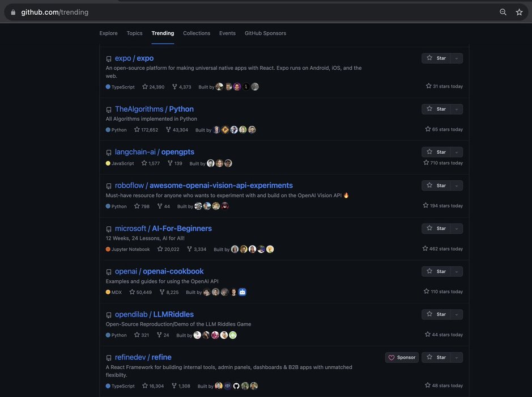Open the expo / expo repository
This screenshot has width=532, height=397.
134,58
